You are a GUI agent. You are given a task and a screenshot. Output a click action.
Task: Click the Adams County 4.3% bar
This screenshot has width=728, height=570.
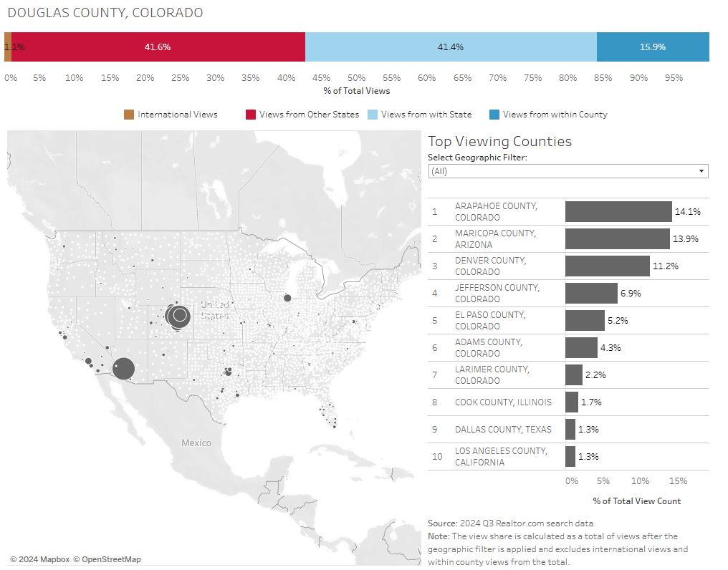[x=581, y=348]
